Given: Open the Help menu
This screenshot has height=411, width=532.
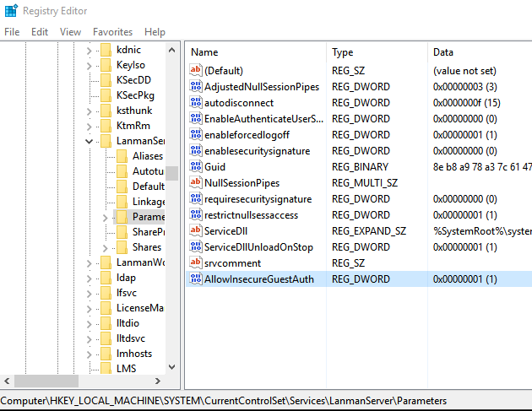Looking at the screenshot, I should pyautogui.click(x=155, y=32).
